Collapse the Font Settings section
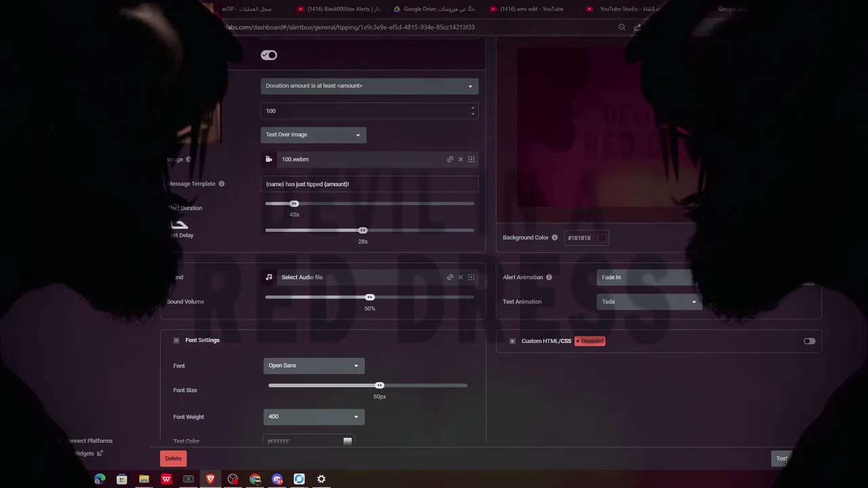 [176, 340]
